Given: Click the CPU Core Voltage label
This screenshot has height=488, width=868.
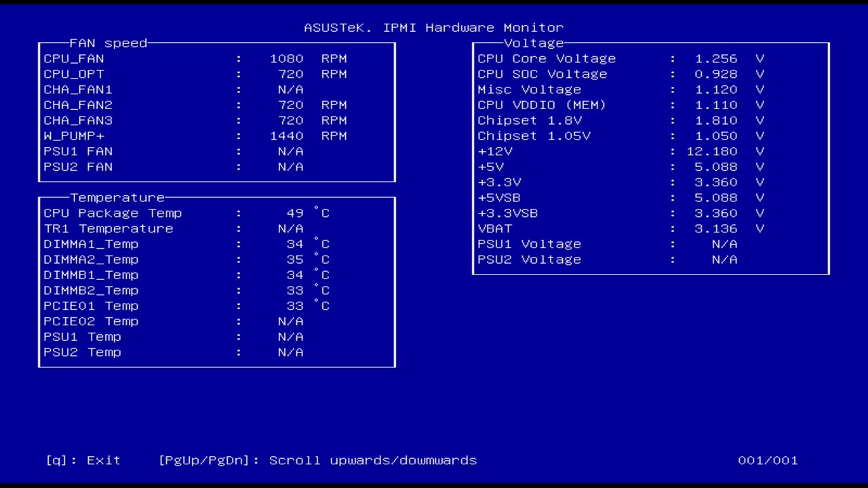Looking at the screenshot, I should [547, 59].
